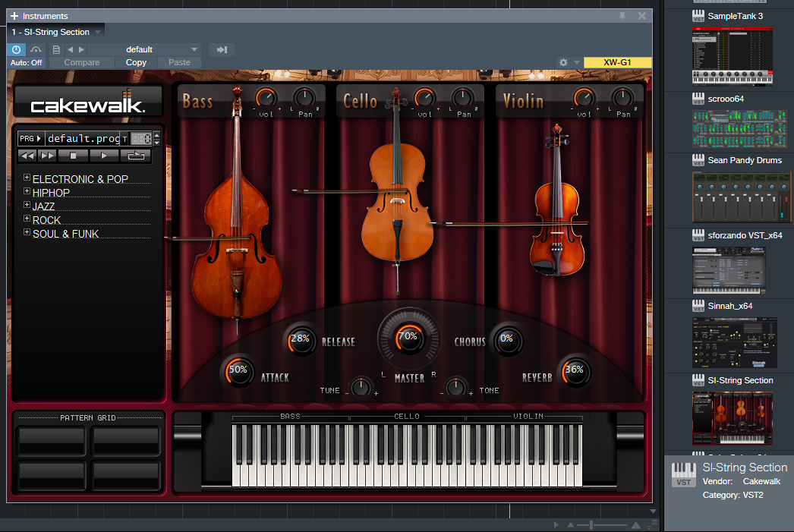Click the ATTACK knob at 50%

tap(238, 372)
